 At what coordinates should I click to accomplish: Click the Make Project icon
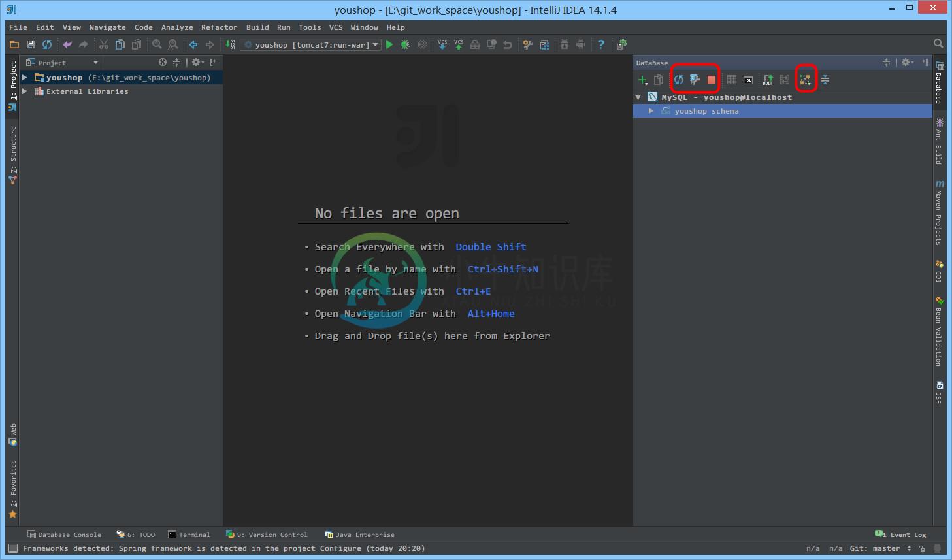[231, 44]
